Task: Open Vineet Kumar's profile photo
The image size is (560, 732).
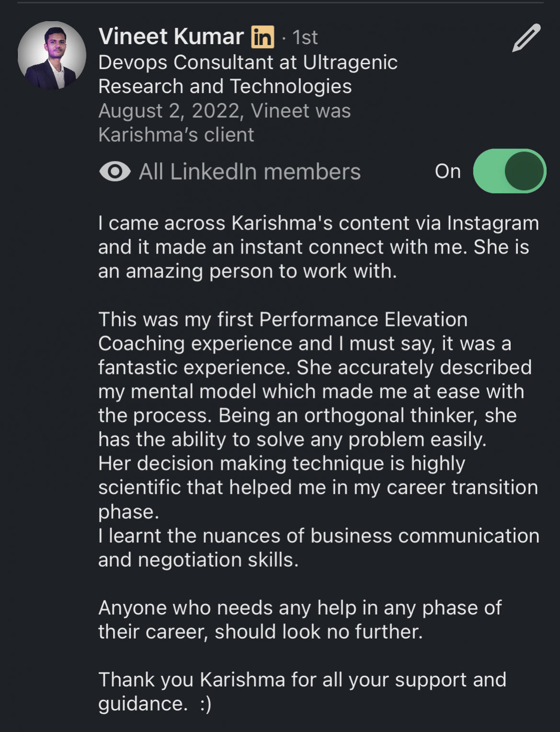Action: (x=52, y=56)
